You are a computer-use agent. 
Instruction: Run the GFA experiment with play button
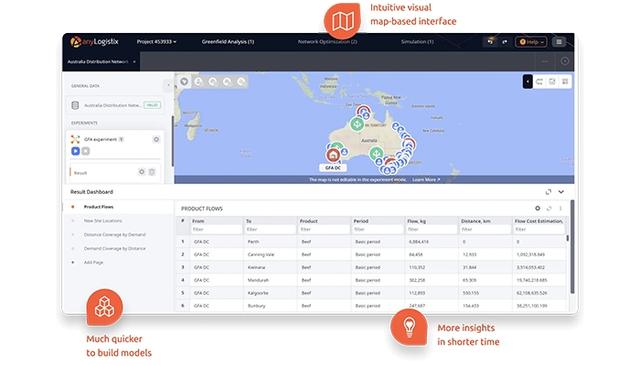click(76, 151)
